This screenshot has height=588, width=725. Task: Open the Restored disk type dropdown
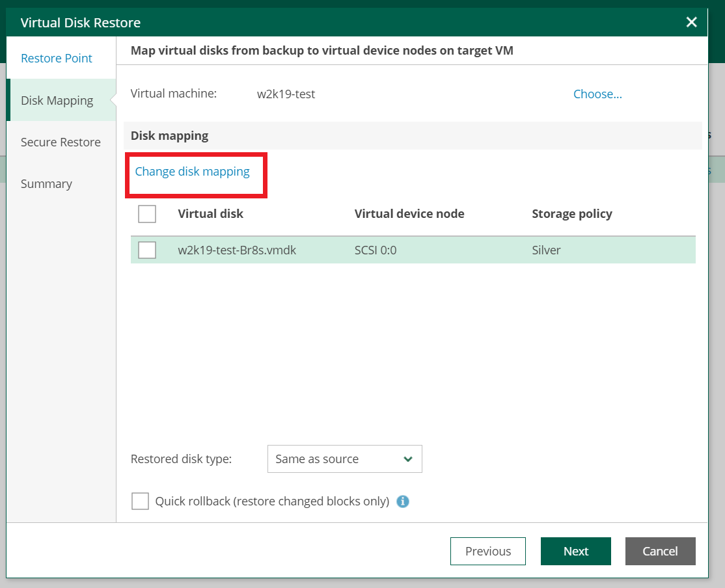[x=344, y=459]
